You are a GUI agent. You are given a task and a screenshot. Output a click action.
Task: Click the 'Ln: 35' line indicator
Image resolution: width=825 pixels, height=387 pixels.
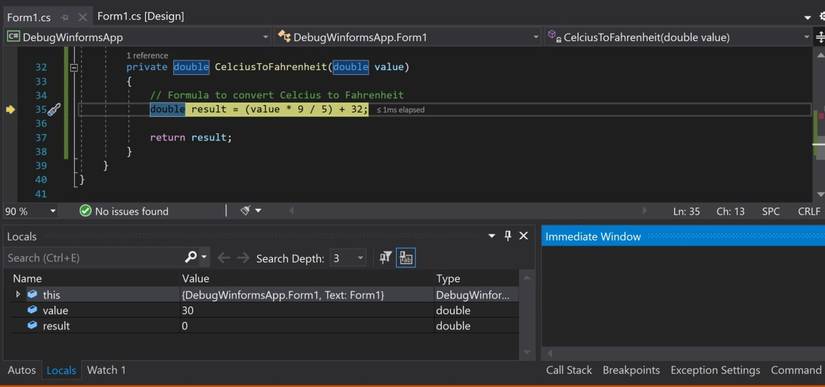point(687,211)
